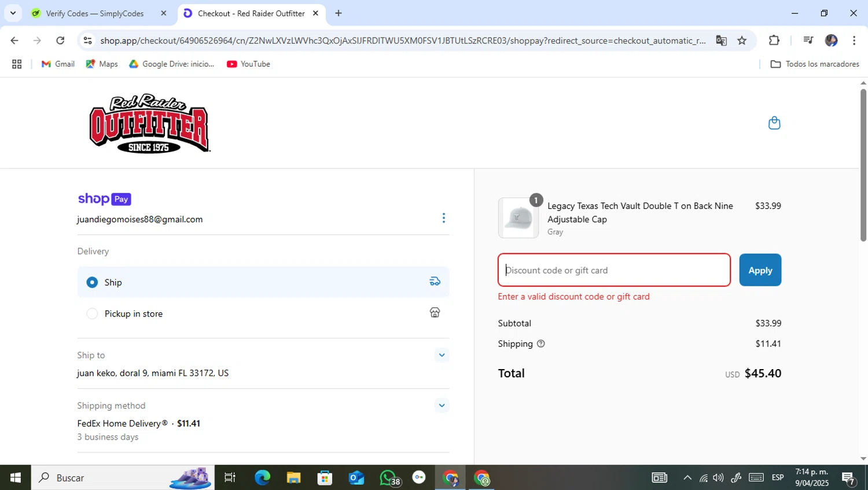Open the shopping bag cart icon

(x=774, y=123)
